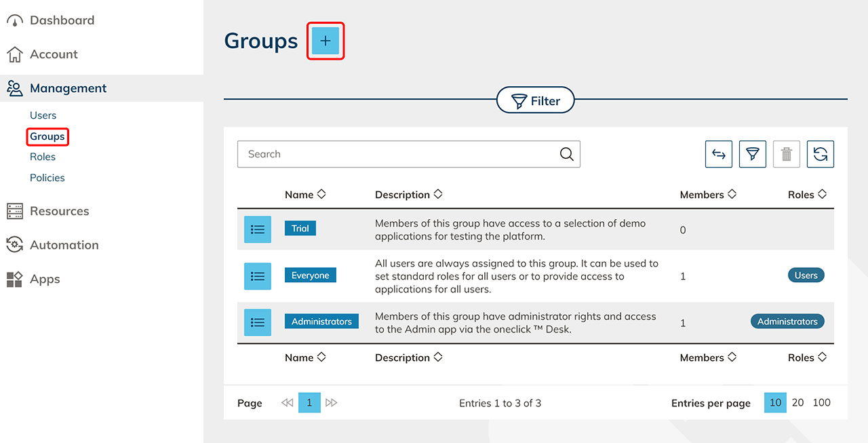
Task: Open the Everyone group name tag
Action: click(x=310, y=275)
